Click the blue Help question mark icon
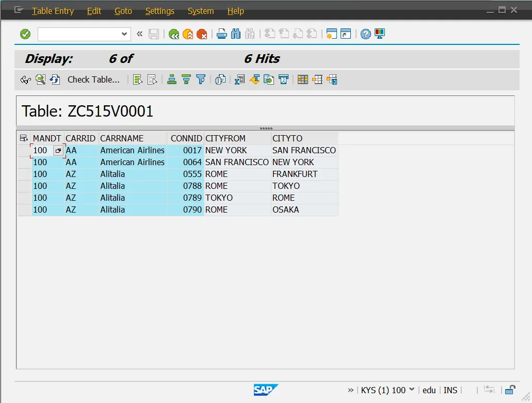This screenshot has height=403, width=532. tap(365, 34)
